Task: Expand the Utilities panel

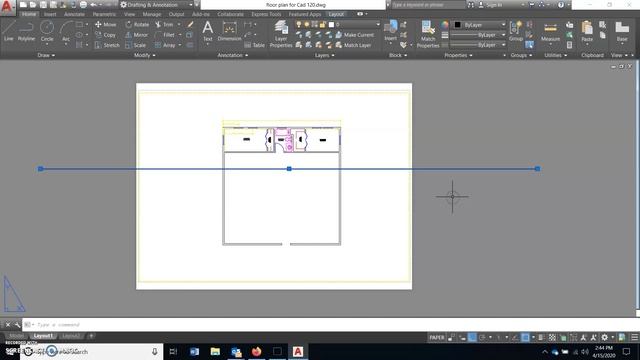Action: [x=556, y=55]
